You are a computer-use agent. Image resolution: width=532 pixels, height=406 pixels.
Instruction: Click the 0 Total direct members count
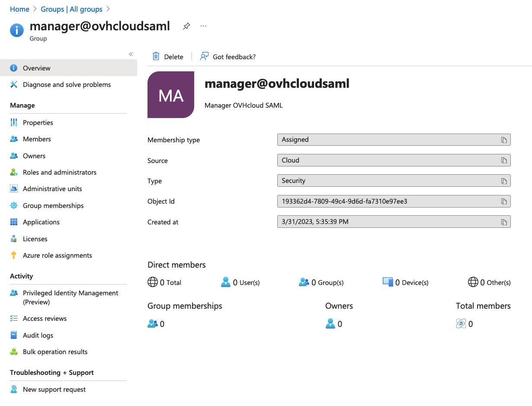coord(170,282)
